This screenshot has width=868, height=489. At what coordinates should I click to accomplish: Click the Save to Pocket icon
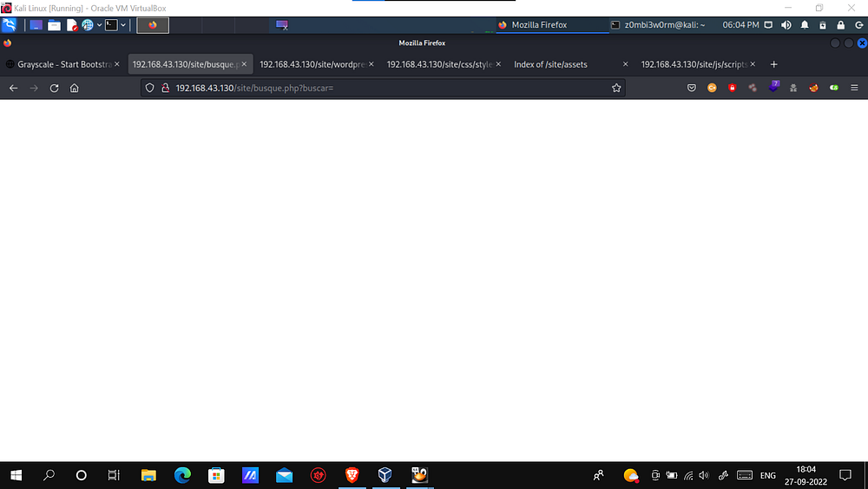click(692, 88)
